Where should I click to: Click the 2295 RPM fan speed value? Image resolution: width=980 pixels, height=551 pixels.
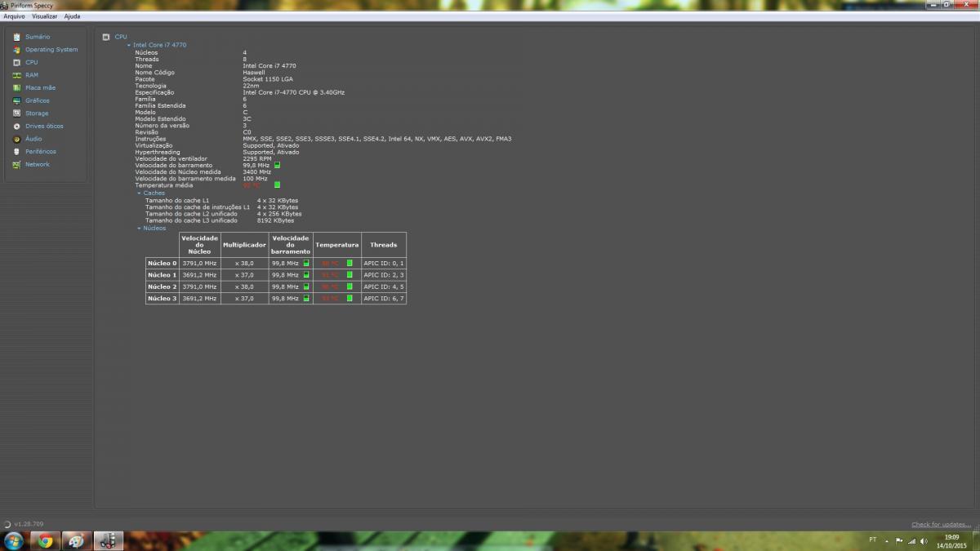click(257, 158)
